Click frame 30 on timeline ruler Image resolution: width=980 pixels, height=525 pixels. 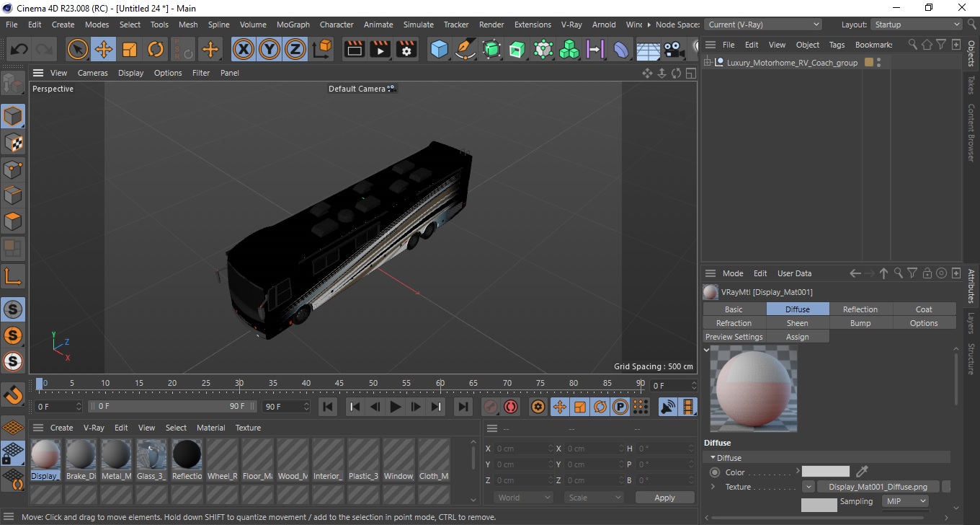click(x=239, y=383)
